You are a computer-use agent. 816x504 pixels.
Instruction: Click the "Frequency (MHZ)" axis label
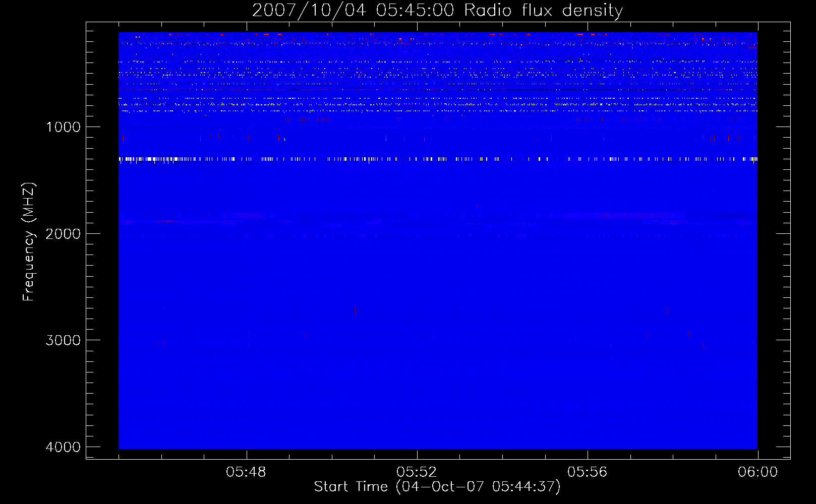click(29, 242)
